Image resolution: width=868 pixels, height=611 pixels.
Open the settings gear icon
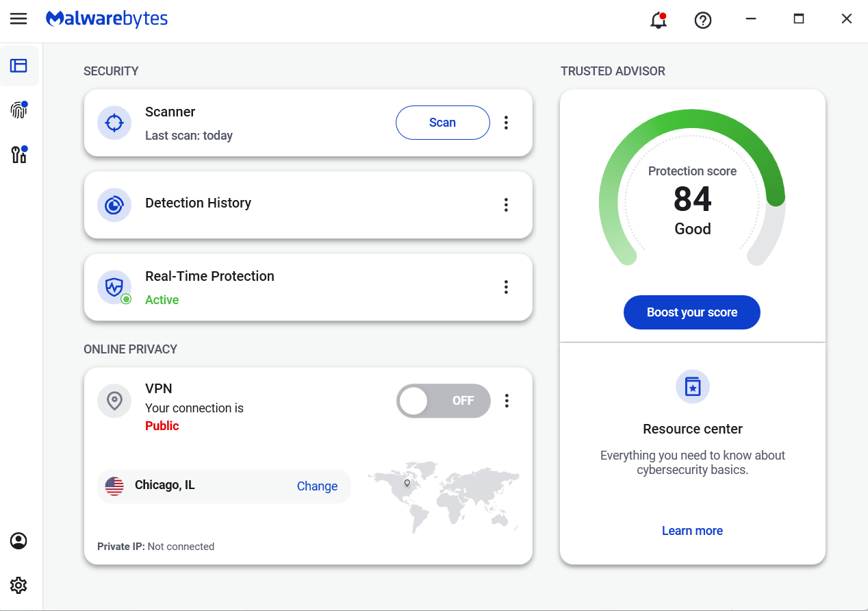point(18,585)
